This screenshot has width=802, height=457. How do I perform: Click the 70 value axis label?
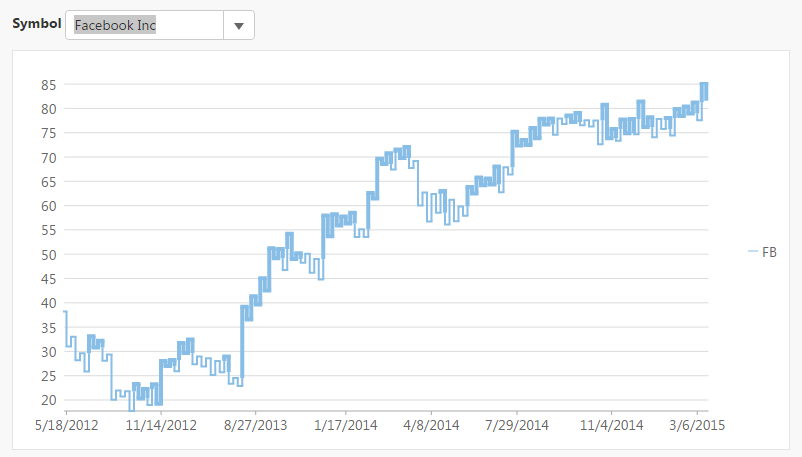[x=49, y=158]
